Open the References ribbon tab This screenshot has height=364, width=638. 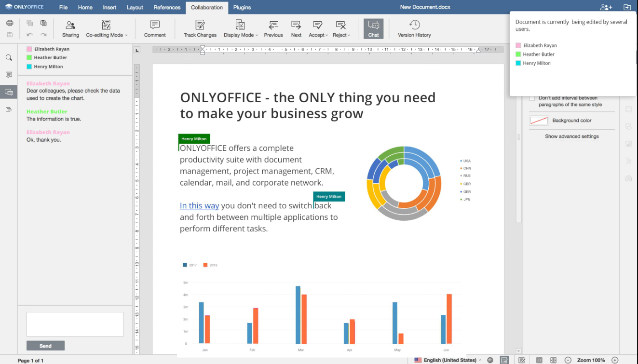167,7
